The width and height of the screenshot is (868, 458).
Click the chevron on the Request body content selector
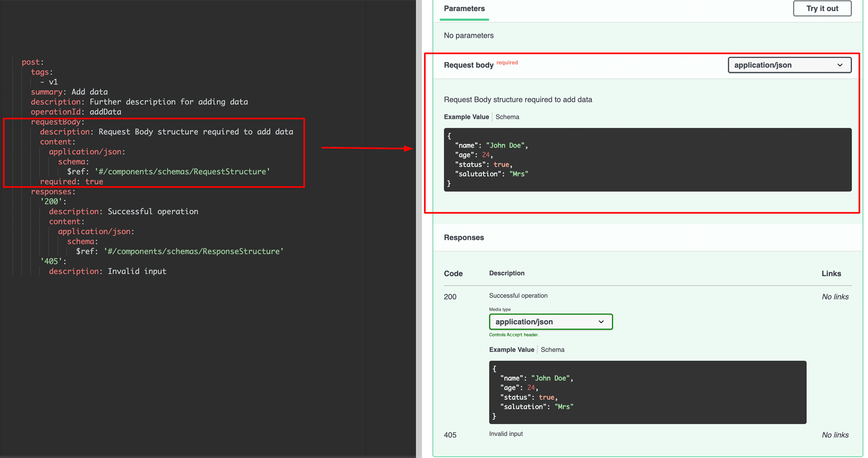tap(840, 65)
